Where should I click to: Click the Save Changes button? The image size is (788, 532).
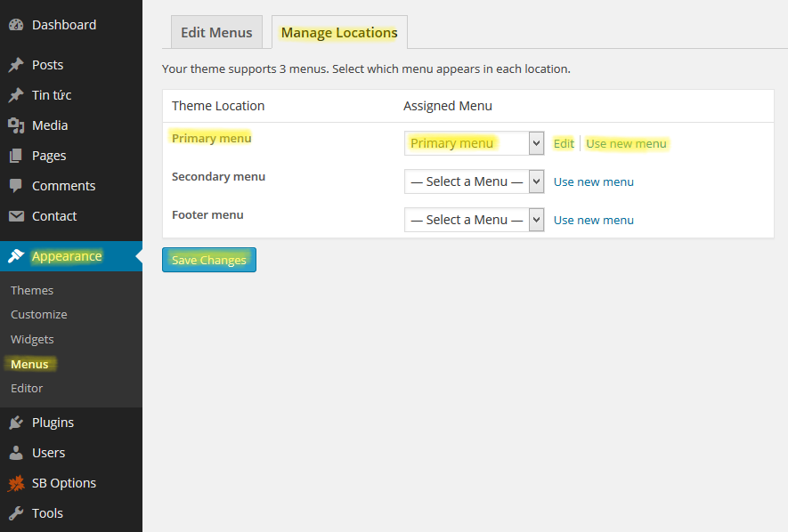pyautogui.click(x=209, y=260)
